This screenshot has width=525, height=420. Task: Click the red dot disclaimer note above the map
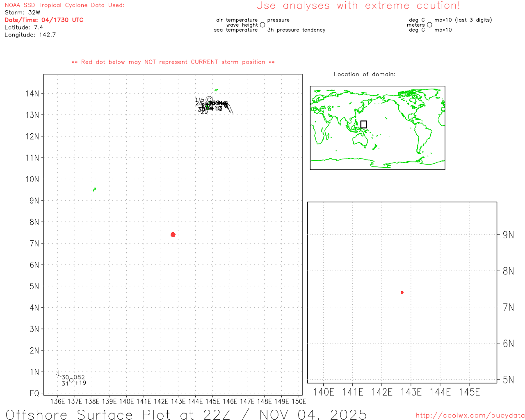pos(173,62)
